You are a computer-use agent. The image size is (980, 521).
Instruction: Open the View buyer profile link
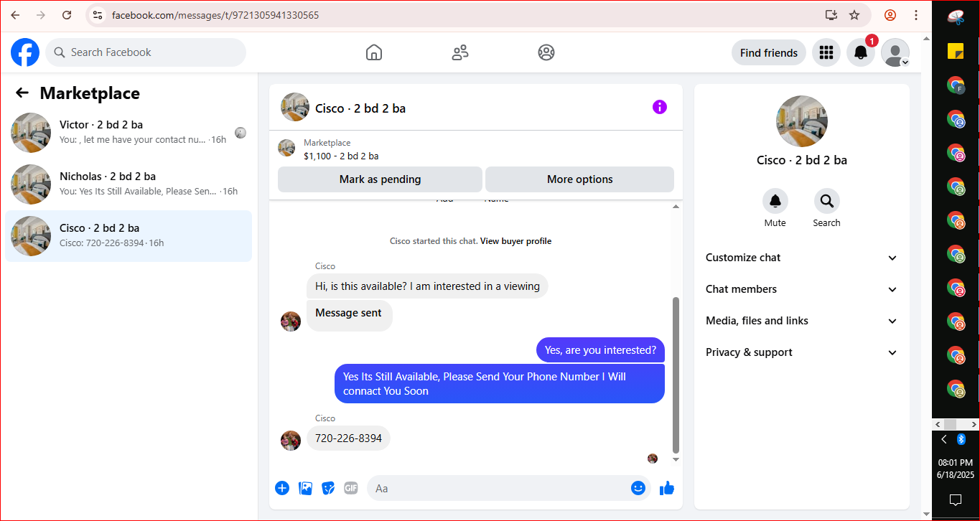coord(515,241)
